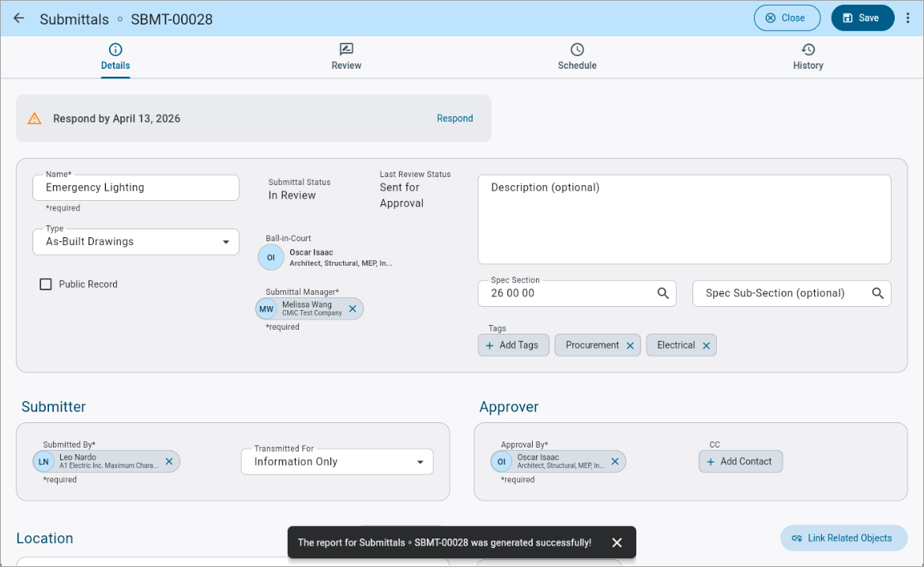Remove the Electrical tag
The height and width of the screenshot is (567, 924).
(x=706, y=346)
